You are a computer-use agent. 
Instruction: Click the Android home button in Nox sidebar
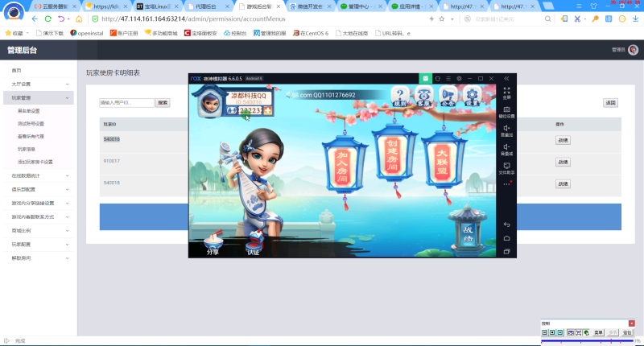[x=507, y=238]
